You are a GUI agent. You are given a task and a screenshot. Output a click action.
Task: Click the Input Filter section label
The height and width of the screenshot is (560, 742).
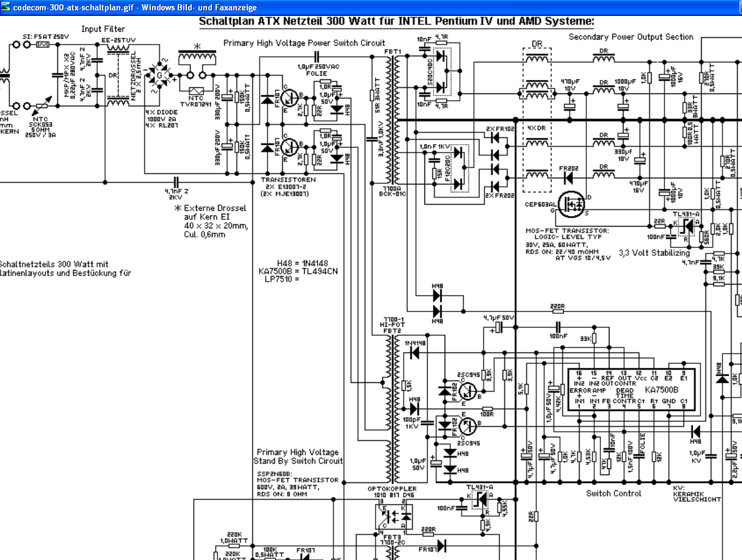103,29
